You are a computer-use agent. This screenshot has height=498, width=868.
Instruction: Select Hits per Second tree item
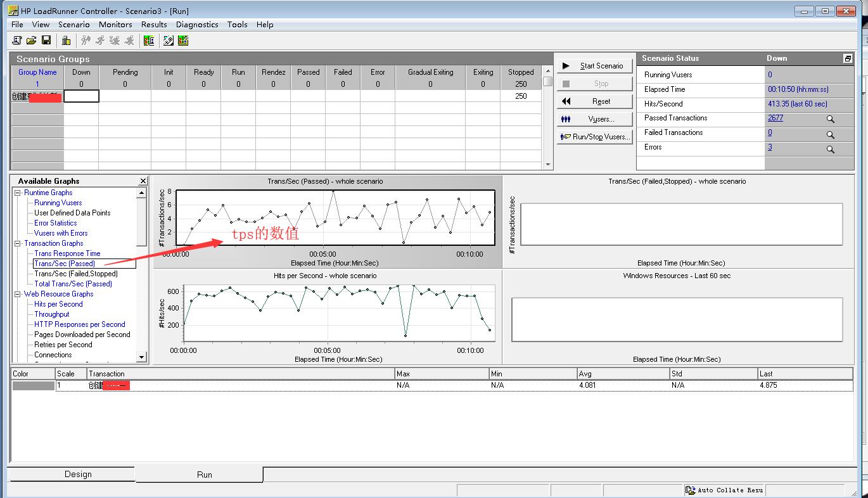click(58, 304)
